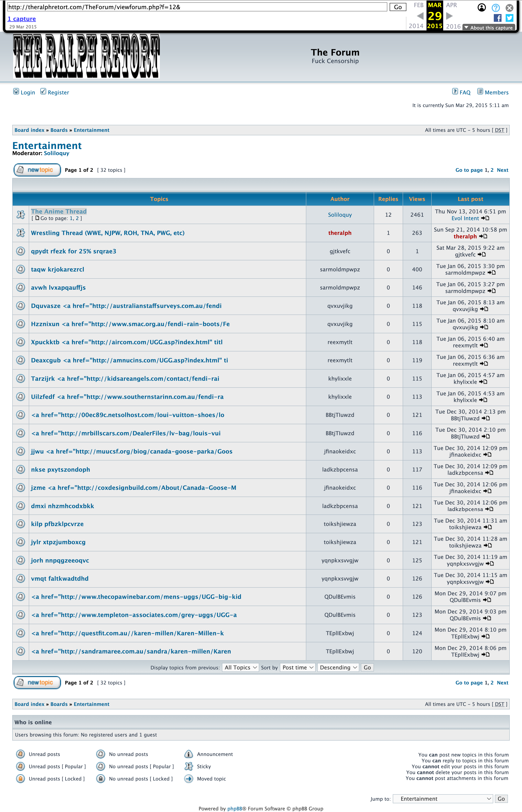
Task: Go to previous capture with left arrow
Action: (x=420, y=16)
